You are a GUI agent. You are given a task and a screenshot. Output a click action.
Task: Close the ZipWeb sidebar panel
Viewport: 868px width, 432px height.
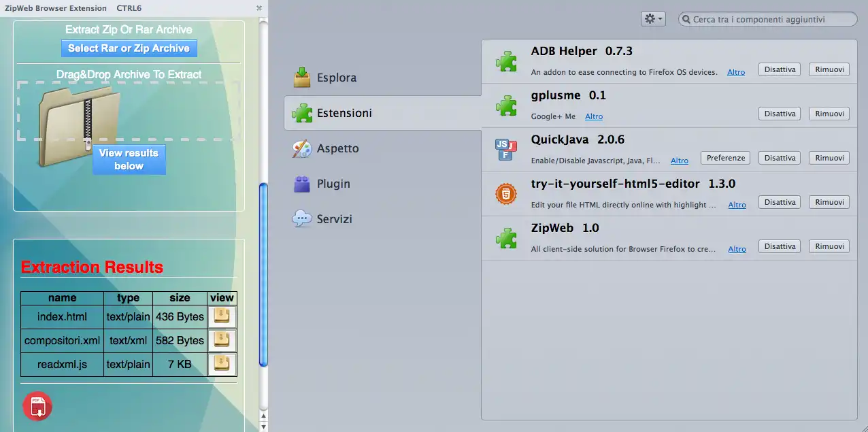point(259,8)
